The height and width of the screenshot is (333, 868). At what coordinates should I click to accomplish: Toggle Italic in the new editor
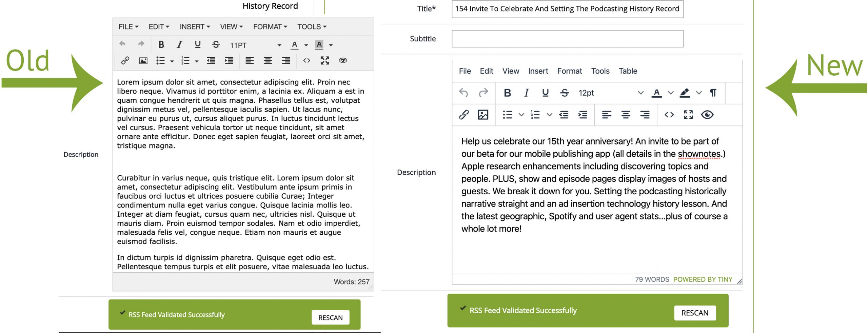[526, 93]
